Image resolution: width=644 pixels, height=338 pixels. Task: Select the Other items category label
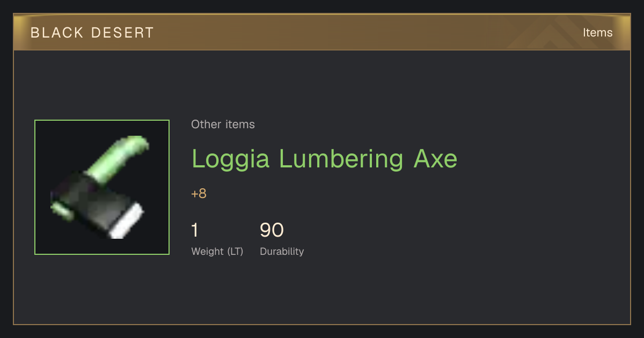pos(223,124)
